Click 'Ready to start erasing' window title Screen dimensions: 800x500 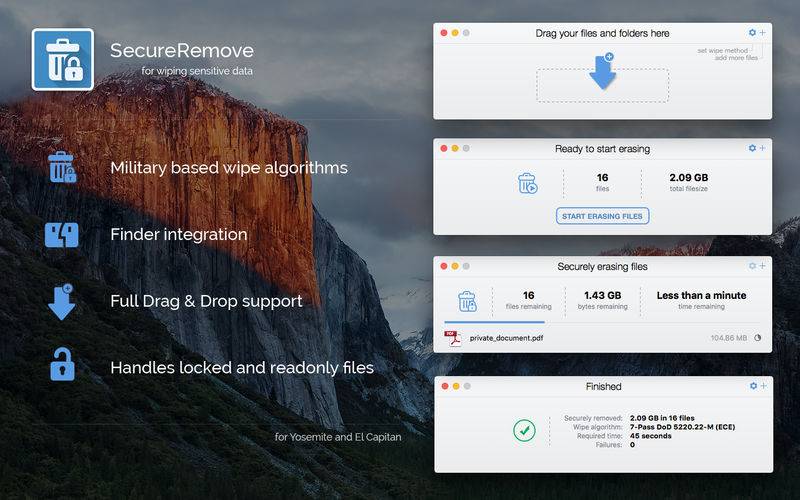coord(603,148)
